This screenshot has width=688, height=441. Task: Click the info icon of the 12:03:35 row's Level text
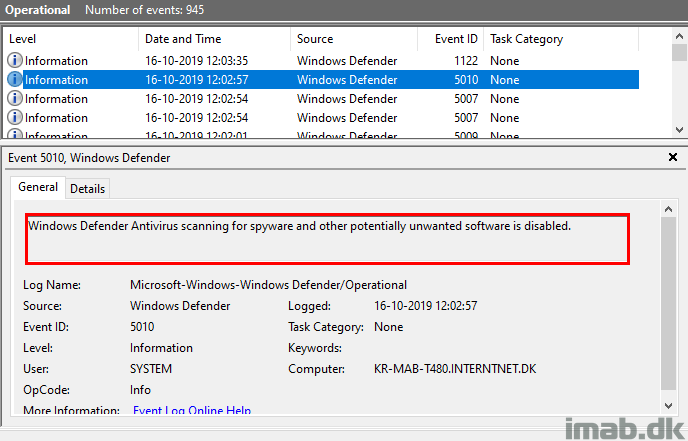tap(15, 60)
